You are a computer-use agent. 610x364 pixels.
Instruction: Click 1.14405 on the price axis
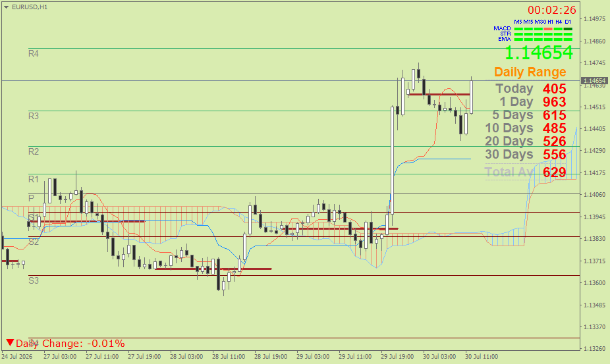pyautogui.click(x=594, y=129)
